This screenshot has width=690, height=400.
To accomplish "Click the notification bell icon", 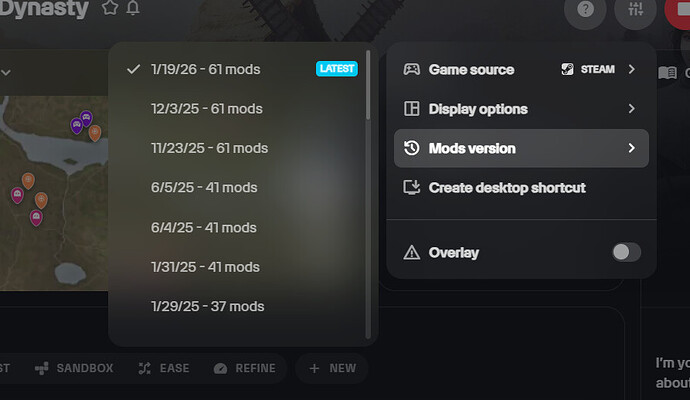I will (133, 7).
